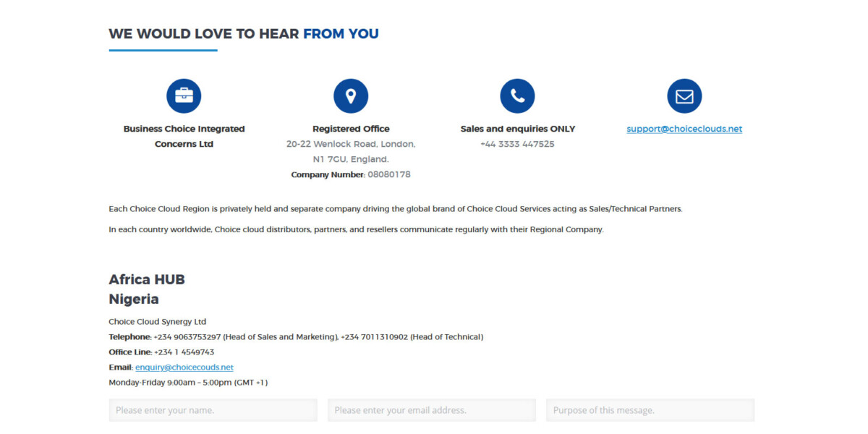Click into the email address field
Viewport: 868px width, 434px height.
431,410
